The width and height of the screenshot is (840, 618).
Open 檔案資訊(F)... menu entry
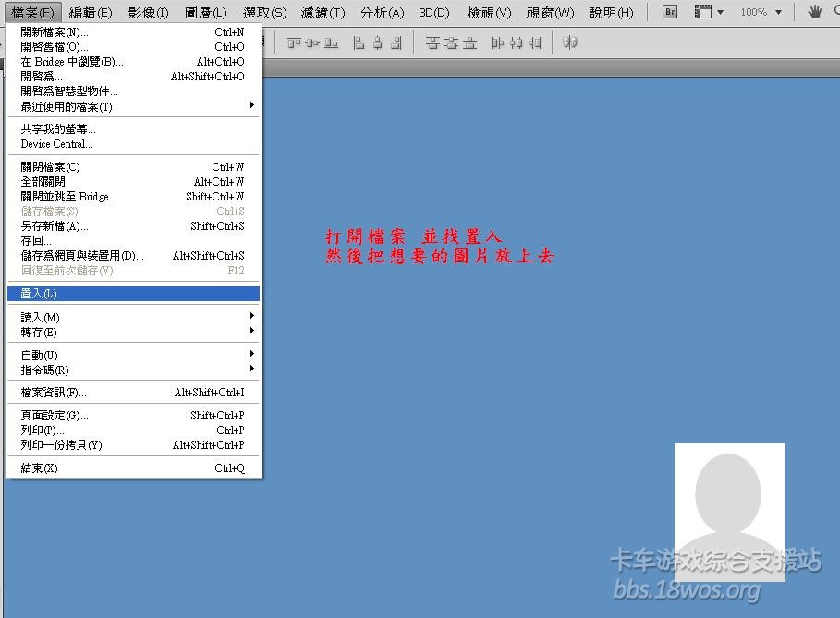click(x=133, y=393)
